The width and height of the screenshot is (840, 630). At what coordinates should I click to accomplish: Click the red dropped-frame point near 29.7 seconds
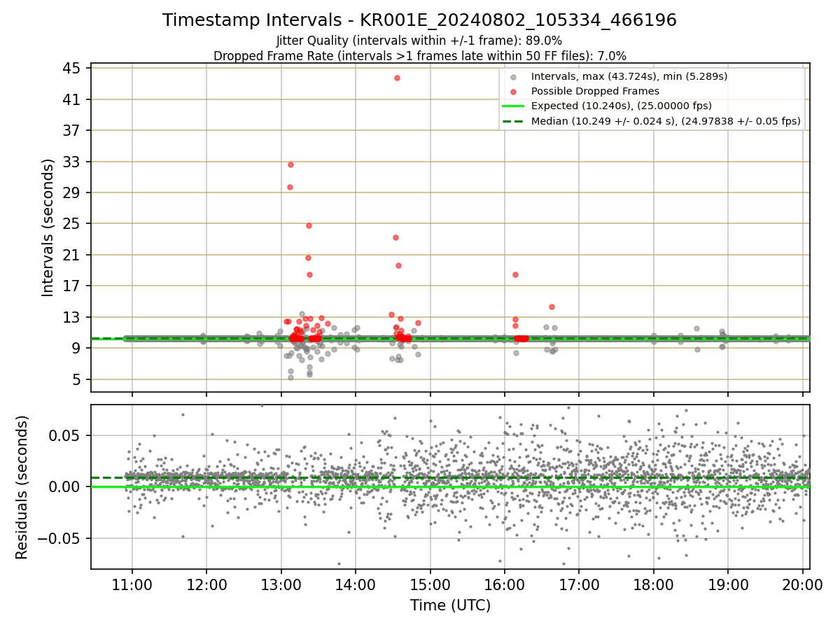[x=290, y=187]
